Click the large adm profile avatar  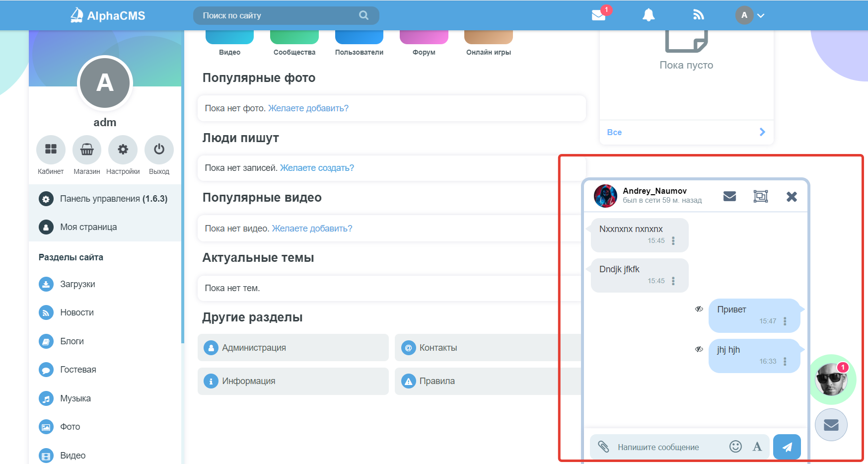[105, 82]
